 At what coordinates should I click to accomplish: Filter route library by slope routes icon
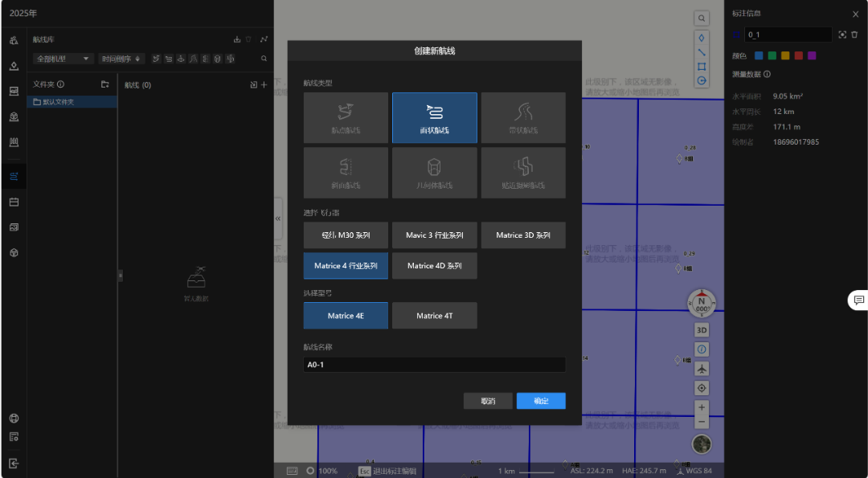(x=206, y=59)
